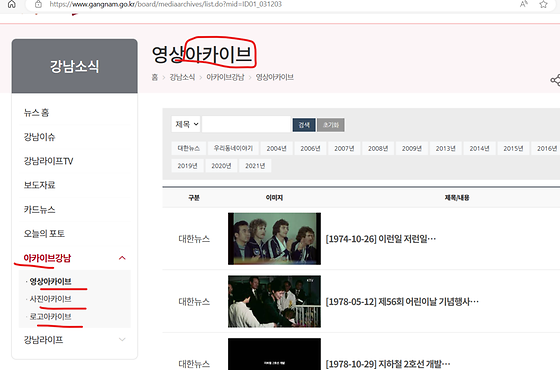560x370 pixels.
Task: Open thumbnail of 1974-10-26 video
Action: tap(274, 239)
